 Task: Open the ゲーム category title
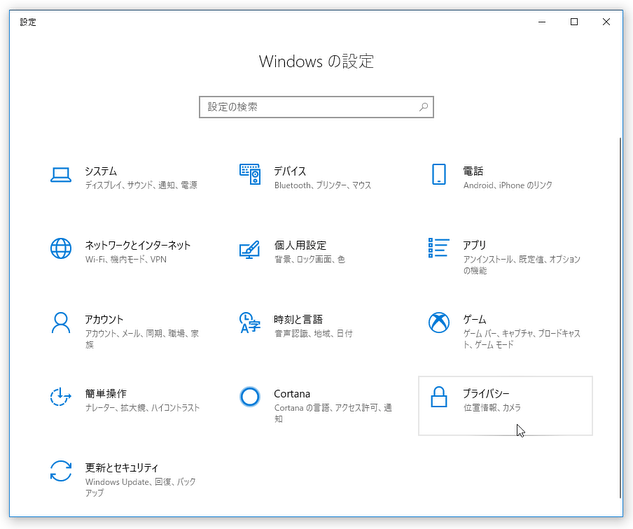pos(474,319)
